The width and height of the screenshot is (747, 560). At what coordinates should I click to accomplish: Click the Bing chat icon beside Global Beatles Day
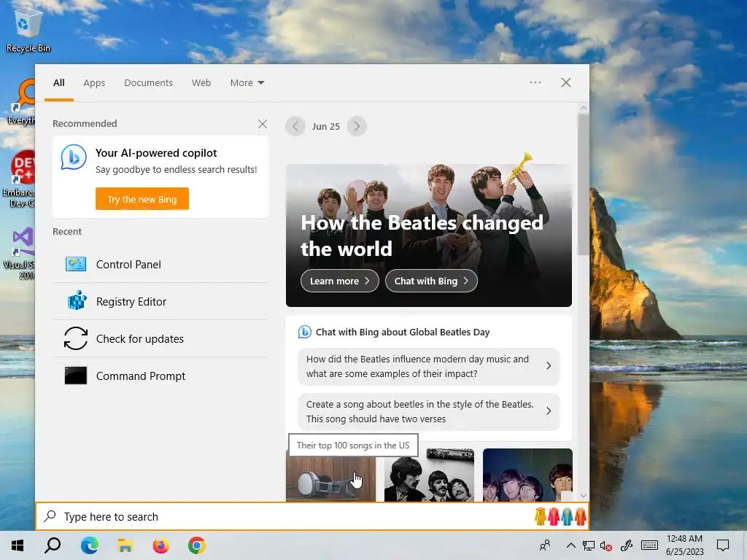coord(304,332)
